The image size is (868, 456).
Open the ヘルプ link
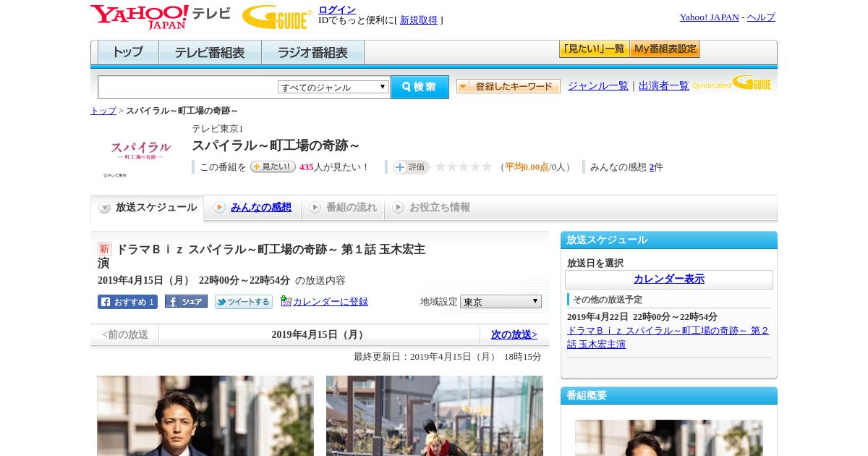tap(761, 17)
